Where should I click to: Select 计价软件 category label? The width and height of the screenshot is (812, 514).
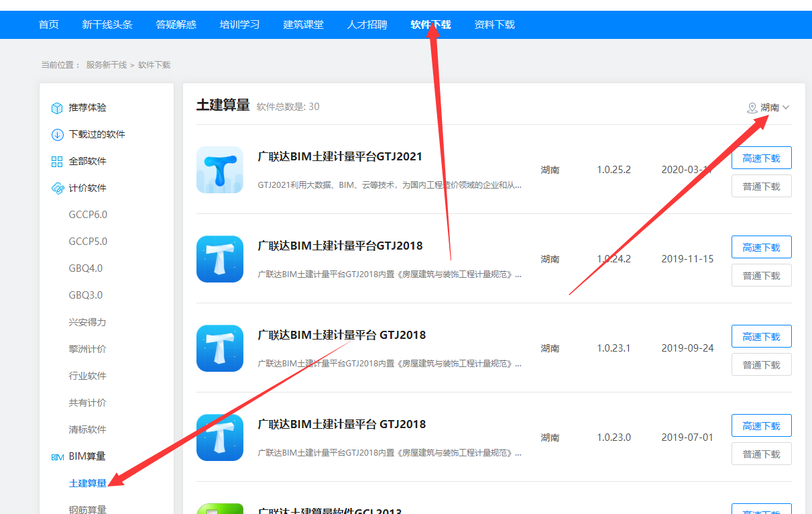pyautogui.click(x=87, y=188)
